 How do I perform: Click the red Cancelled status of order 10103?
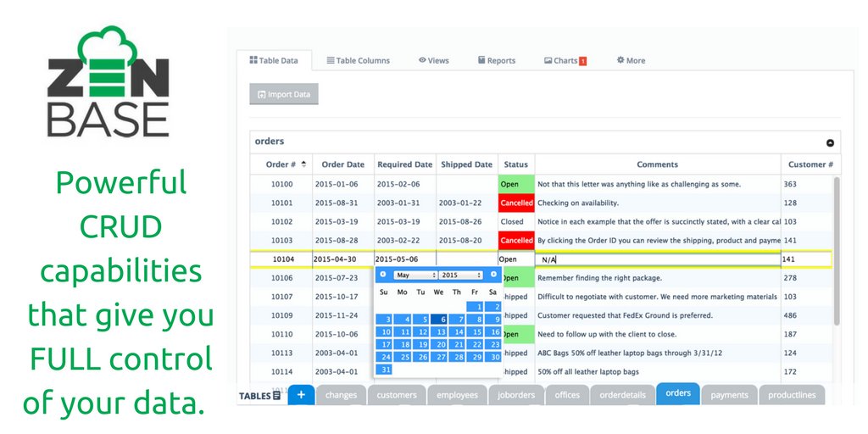[516, 241]
